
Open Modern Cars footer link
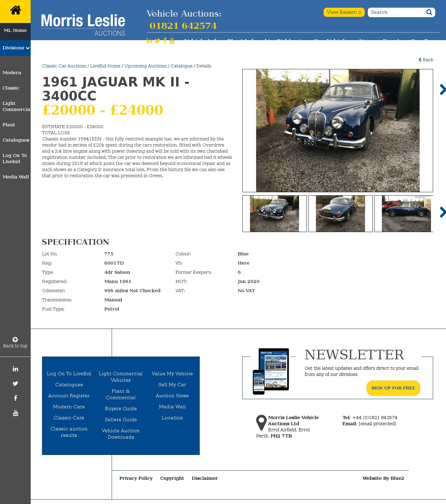coord(69,407)
